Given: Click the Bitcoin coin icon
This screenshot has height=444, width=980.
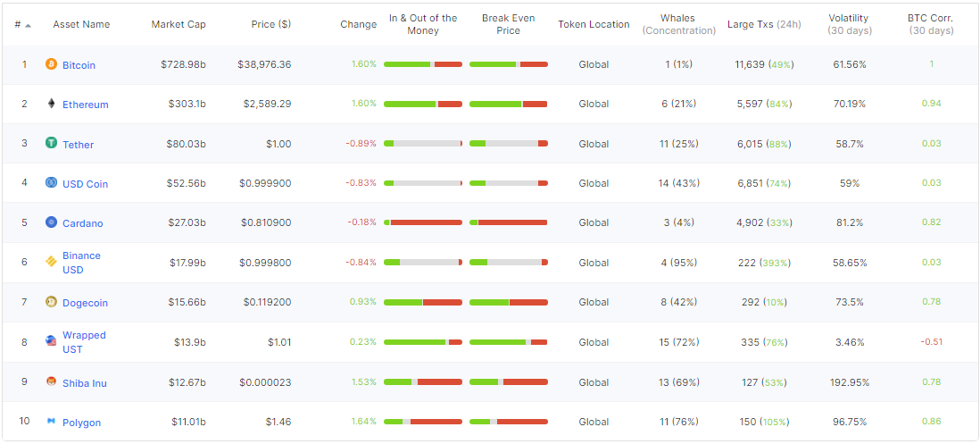Looking at the screenshot, I should (51, 63).
